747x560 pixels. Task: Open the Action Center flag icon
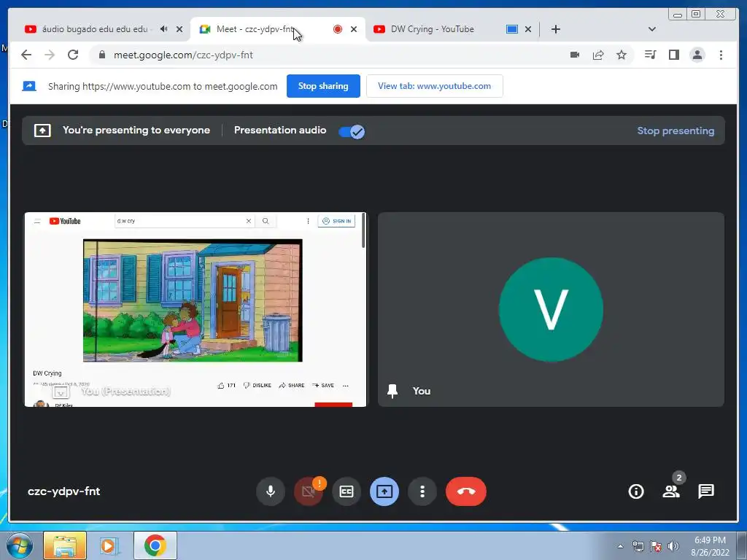[656, 546]
